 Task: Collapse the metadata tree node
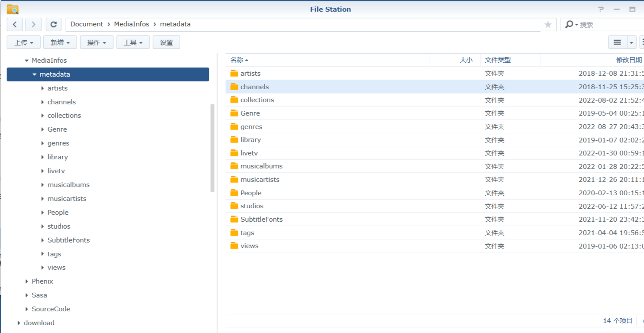pyautogui.click(x=35, y=74)
